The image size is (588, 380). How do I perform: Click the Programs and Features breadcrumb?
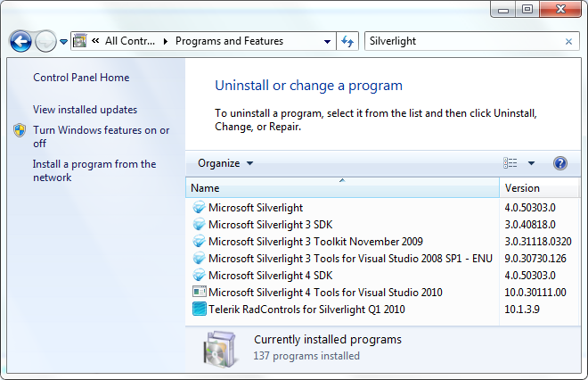229,40
